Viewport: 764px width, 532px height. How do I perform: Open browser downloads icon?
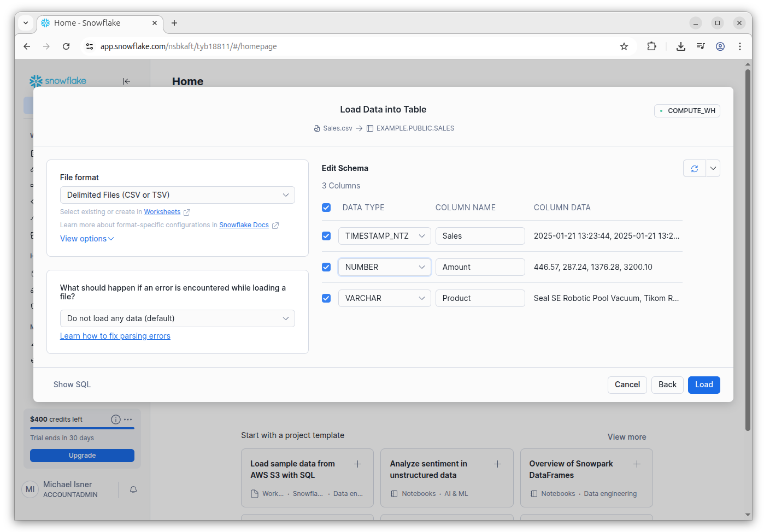point(680,46)
